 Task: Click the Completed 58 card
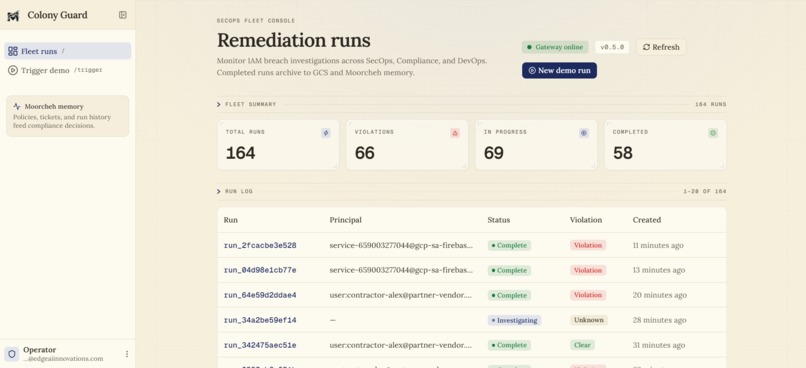point(665,145)
